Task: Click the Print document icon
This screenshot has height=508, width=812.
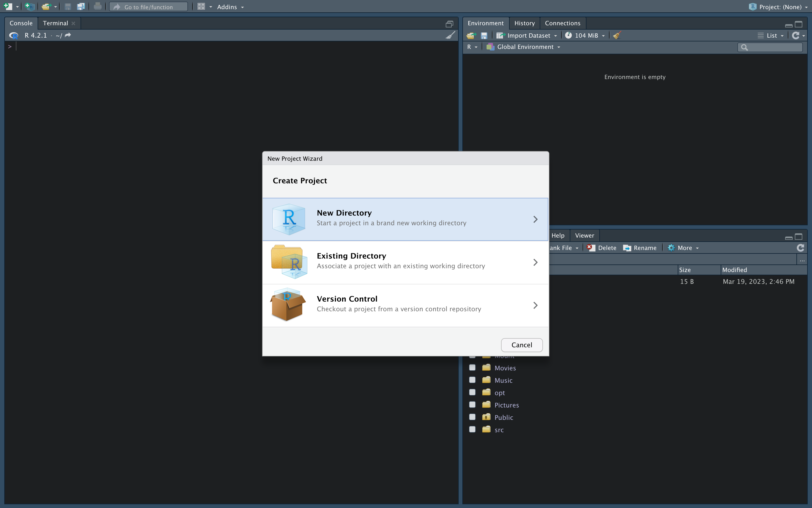Action: coord(98,6)
